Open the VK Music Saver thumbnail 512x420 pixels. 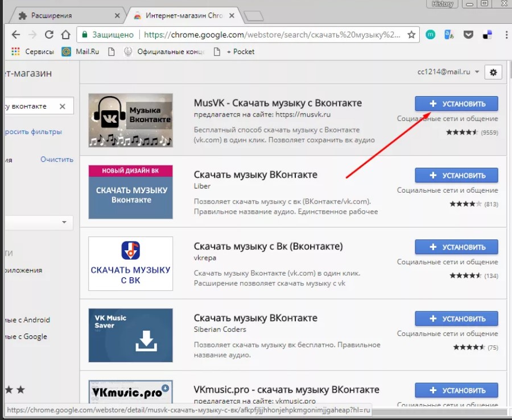pos(130,335)
